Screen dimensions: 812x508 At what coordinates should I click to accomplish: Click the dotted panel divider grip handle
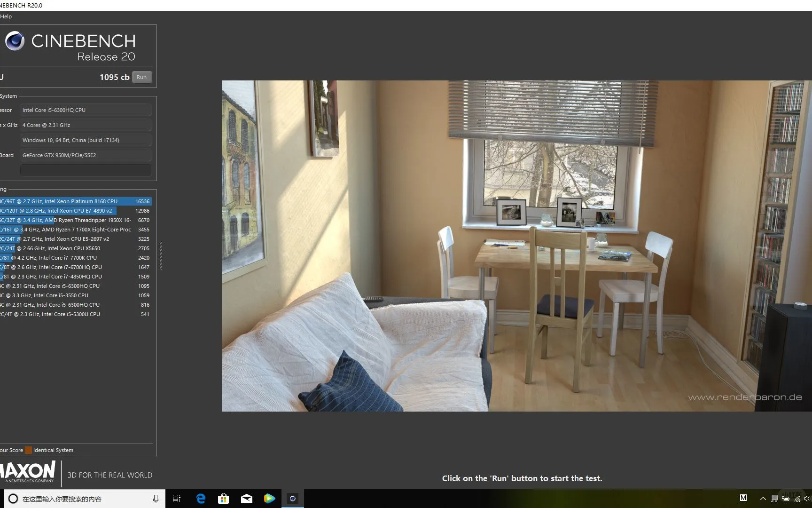tap(161, 256)
